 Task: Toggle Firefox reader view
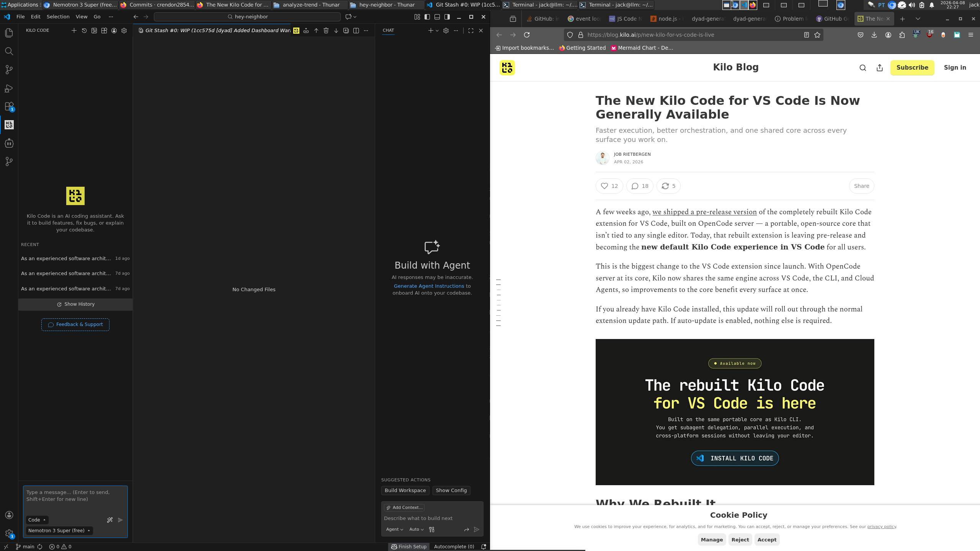(807, 35)
